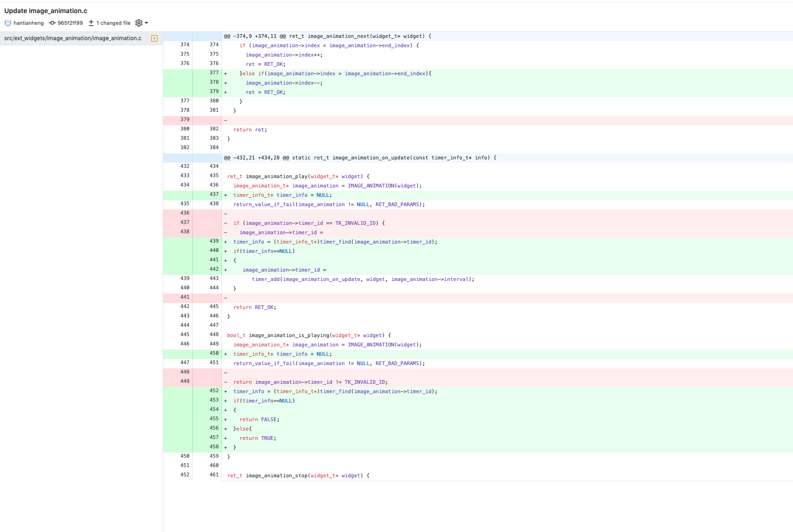Click author name hantianheng
The width and height of the screenshot is (793, 532).
[x=29, y=22]
